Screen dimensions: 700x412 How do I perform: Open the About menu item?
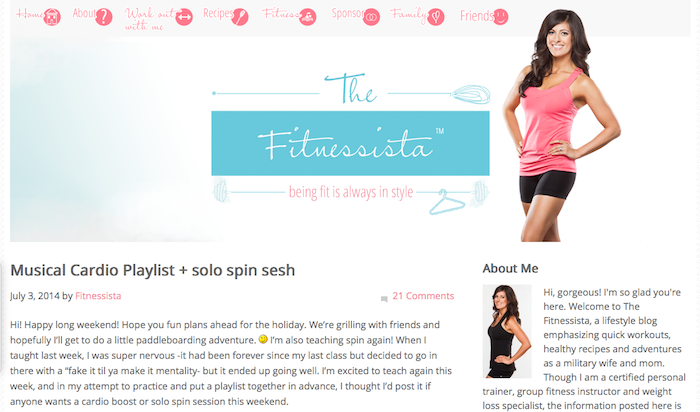[84, 13]
